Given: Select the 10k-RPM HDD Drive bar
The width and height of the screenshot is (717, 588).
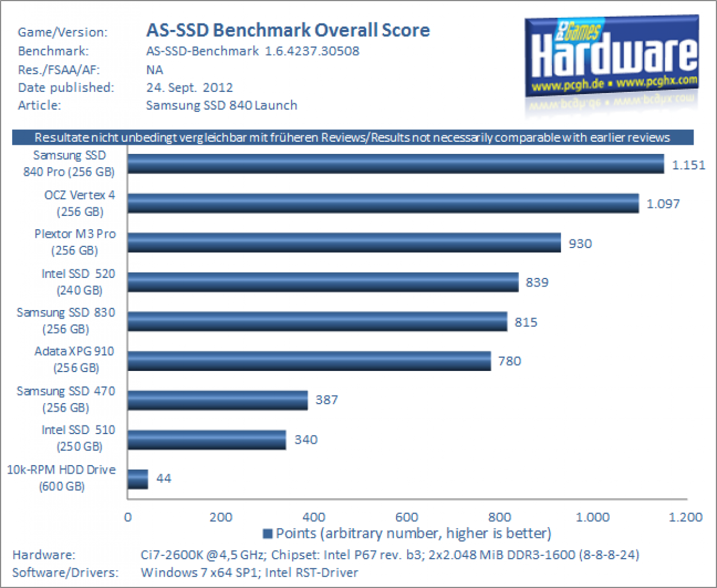Looking at the screenshot, I should [138, 479].
